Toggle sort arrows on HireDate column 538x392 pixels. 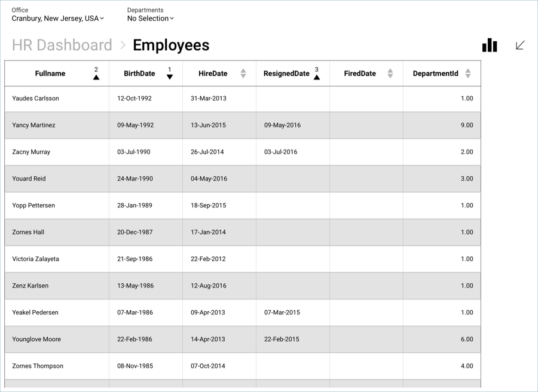(x=243, y=73)
